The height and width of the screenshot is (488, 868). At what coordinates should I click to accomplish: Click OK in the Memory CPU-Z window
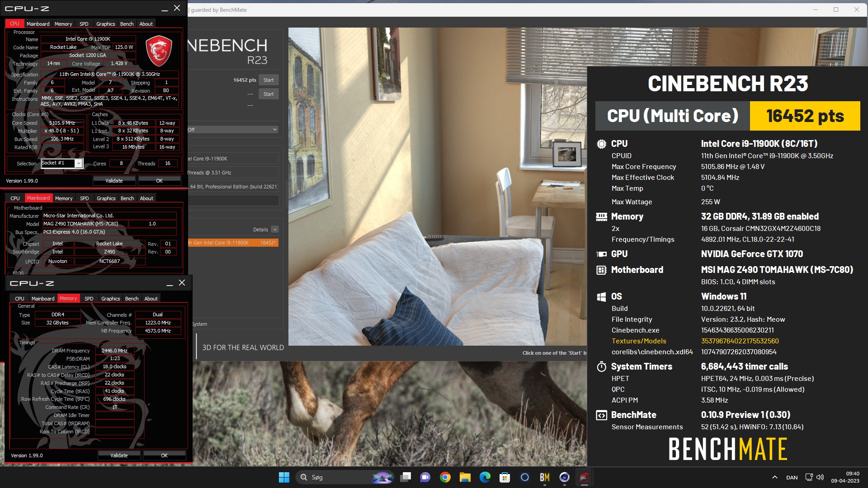point(164,455)
